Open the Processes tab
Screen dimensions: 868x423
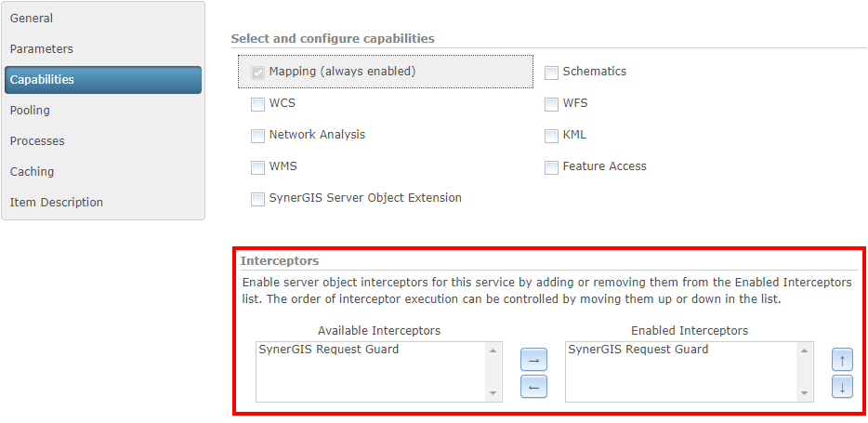(38, 141)
